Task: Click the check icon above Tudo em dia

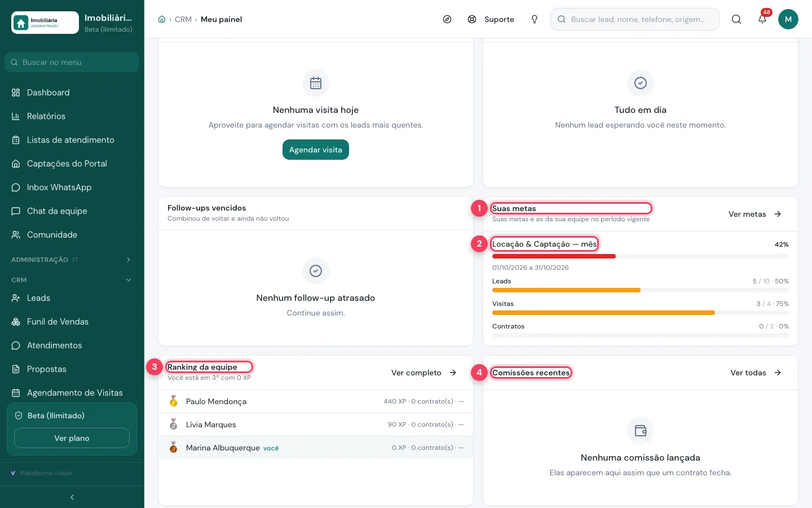Action: (x=641, y=83)
